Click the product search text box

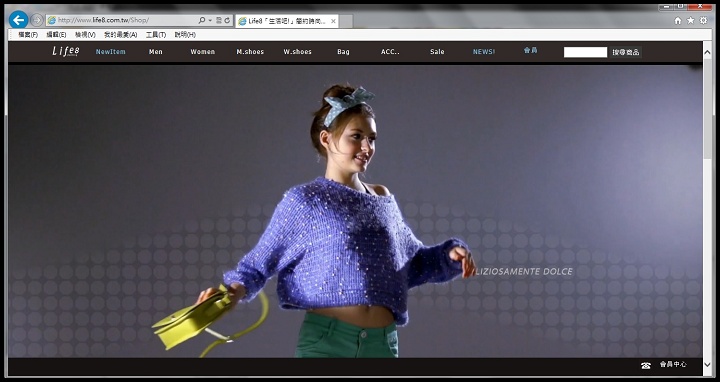coord(585,52)
